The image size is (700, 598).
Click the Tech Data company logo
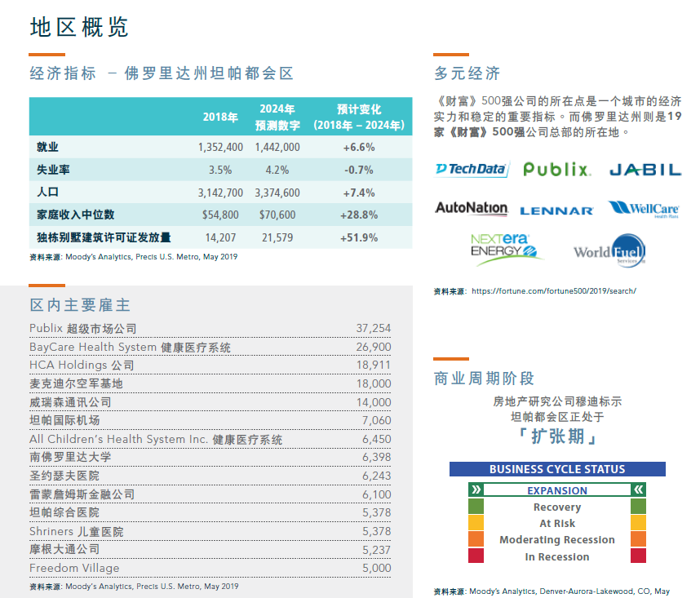pyautogui.click(x=472, y=169)
